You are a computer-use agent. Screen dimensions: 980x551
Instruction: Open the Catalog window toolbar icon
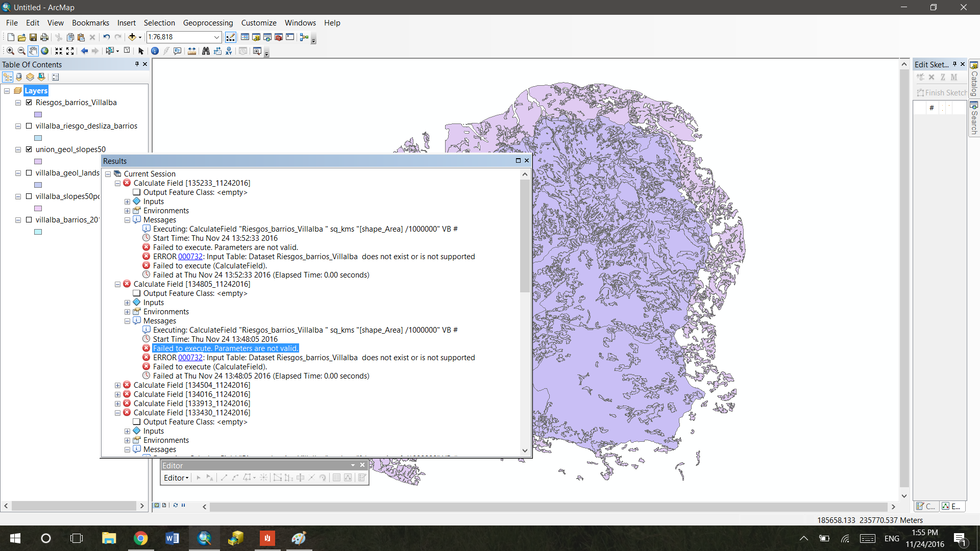pyautogui.click(x=256, y=37)
